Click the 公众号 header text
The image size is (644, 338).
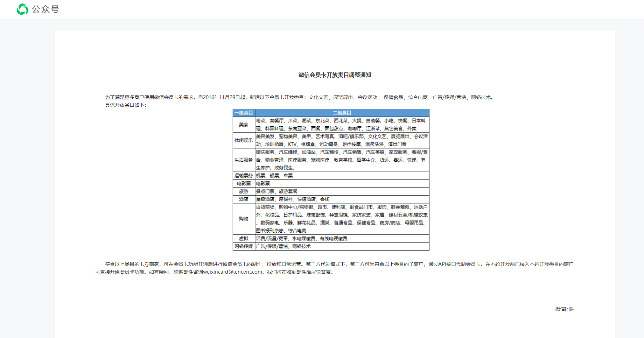(x=45, y=9)
